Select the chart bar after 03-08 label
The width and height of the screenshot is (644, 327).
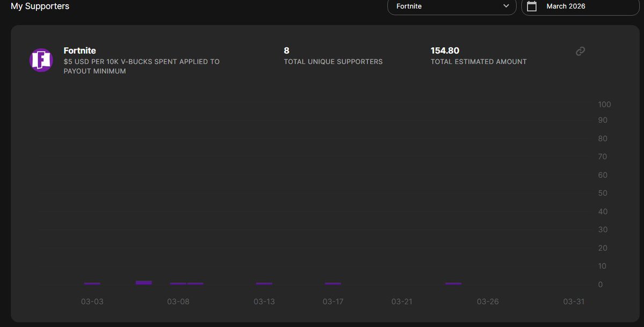tap(195, 284)
